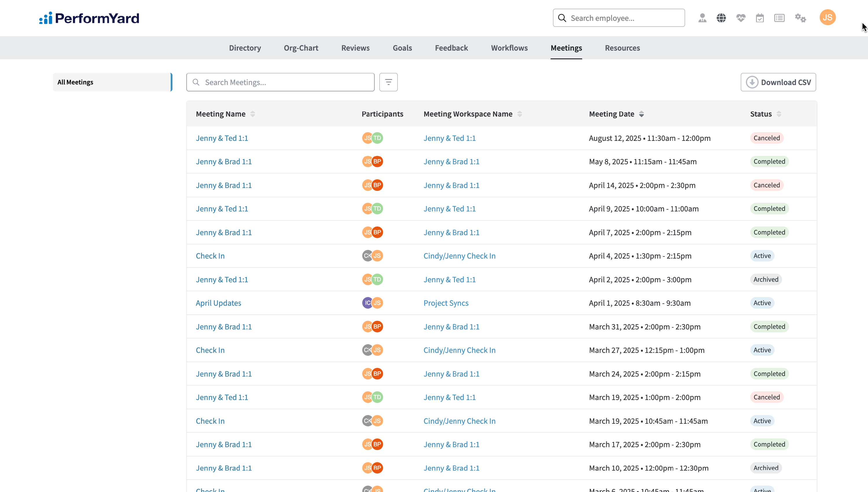Open the meetings filter icon button
The width and height of the screenshot is (868, 492).
click(388, 82)
